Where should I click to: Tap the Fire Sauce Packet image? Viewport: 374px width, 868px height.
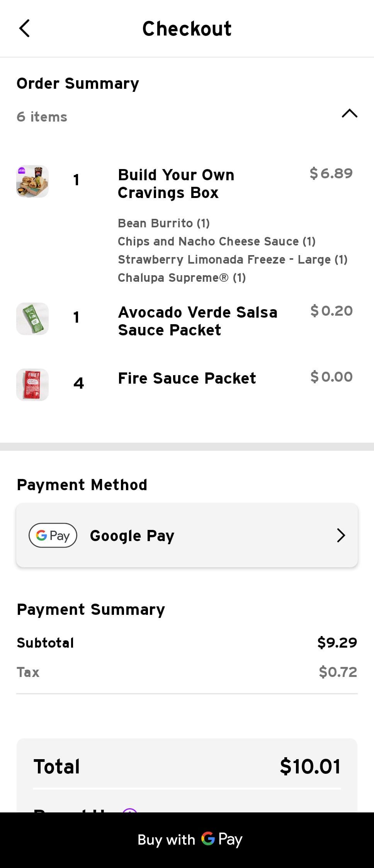[x=32, y=385]
